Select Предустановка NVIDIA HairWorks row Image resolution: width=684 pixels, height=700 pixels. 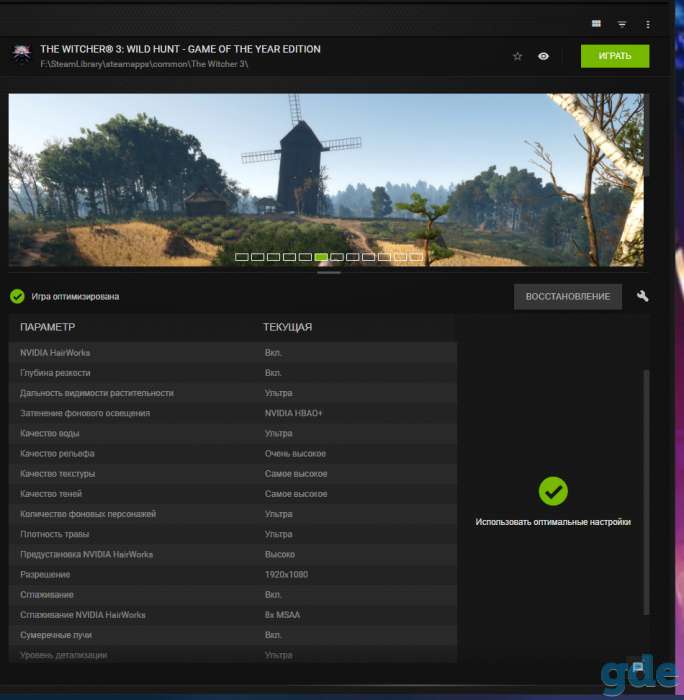tap(233, 554)
